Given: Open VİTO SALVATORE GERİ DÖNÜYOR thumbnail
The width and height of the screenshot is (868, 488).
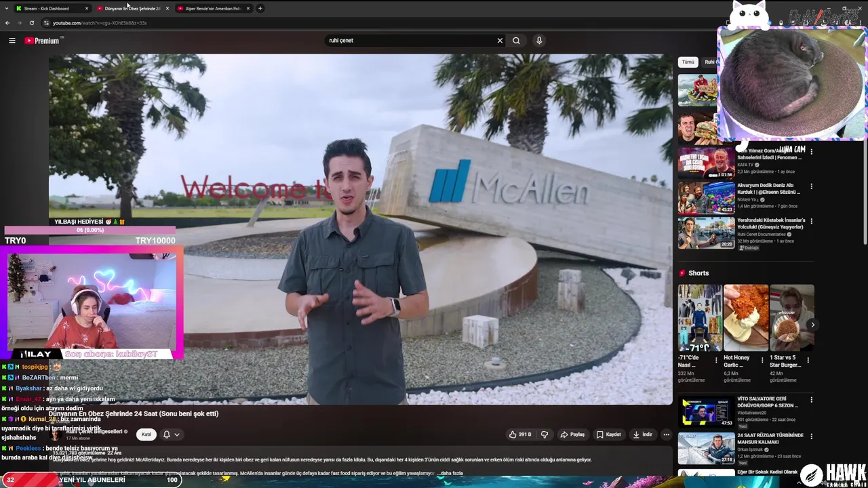Looking at the screenshot, I should (706, 411).
